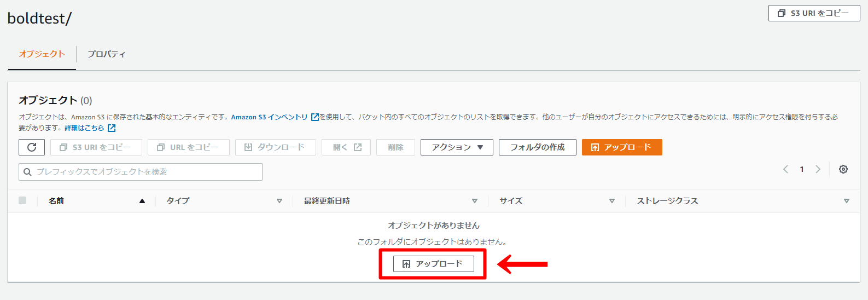Click orange アップロード upload button
This screenshot has width=868, height=300.
(622, 147)
